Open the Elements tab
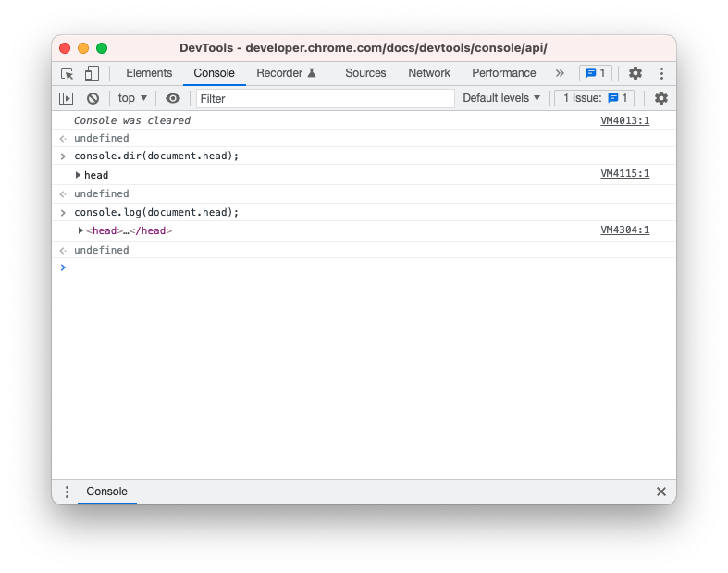The image size is (728, 573). tap(149, 73)
